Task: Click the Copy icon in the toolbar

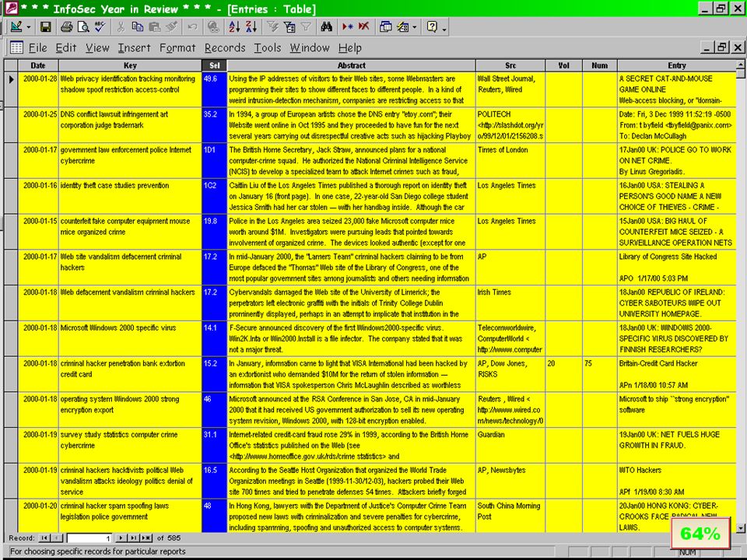Action: coord(137,27)
